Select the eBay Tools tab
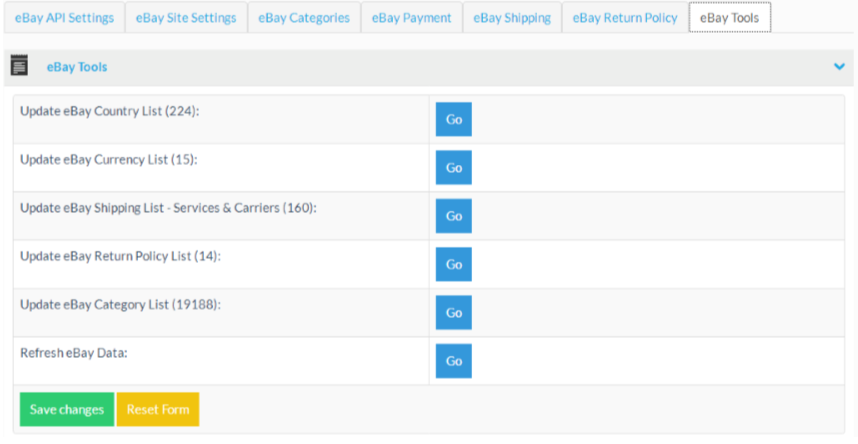 (729, 18)
